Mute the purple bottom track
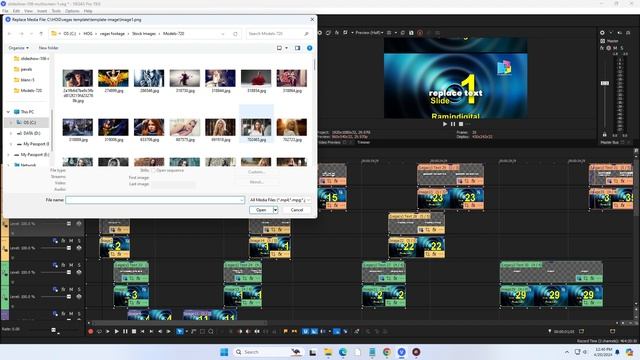Image resolution: width=640 pixels, height=360 pixels. coord(71,314)
